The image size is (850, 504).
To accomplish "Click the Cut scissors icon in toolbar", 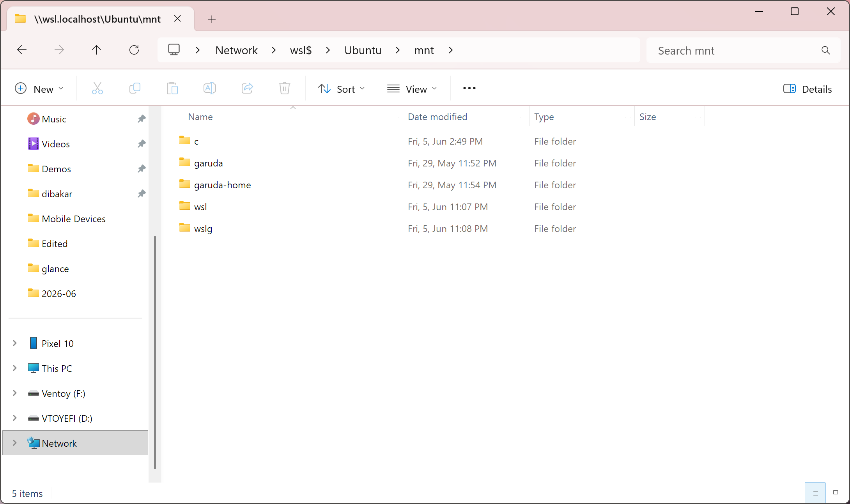I will [97, 88].
